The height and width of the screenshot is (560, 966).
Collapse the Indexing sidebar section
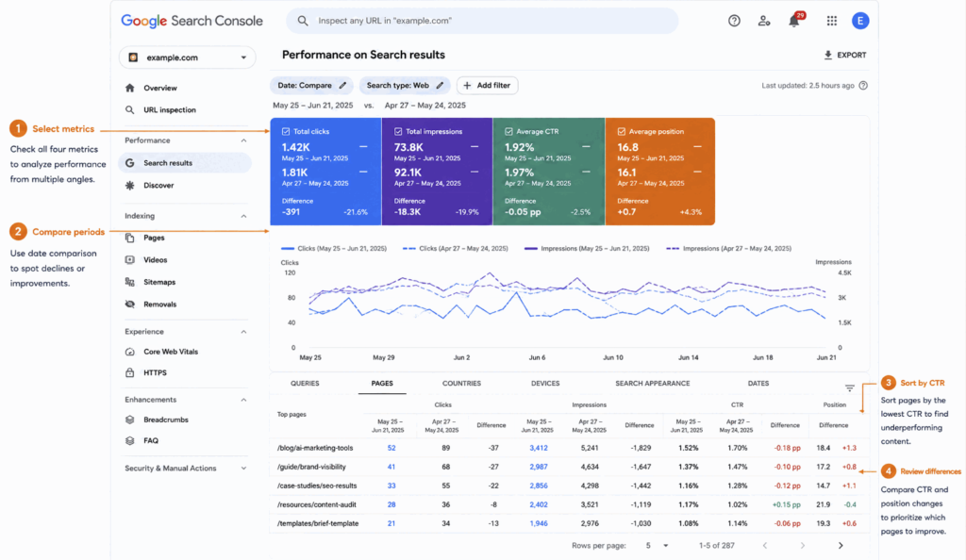point(243,216)
